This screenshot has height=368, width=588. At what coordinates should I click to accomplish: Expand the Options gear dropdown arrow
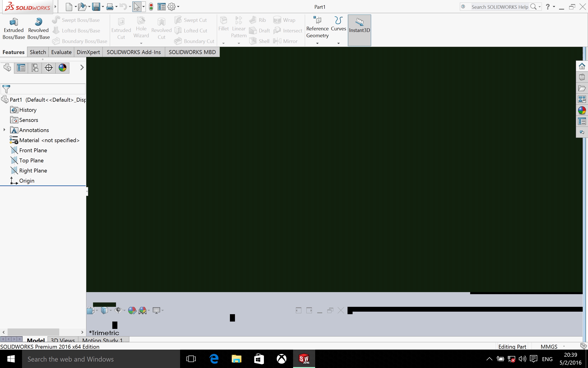(178, 7)
